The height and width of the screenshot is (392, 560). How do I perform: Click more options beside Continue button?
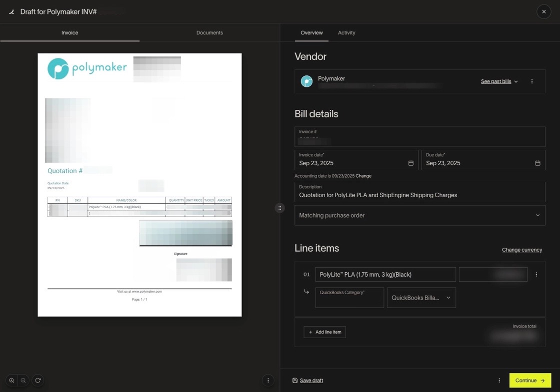tap(499, 381)
